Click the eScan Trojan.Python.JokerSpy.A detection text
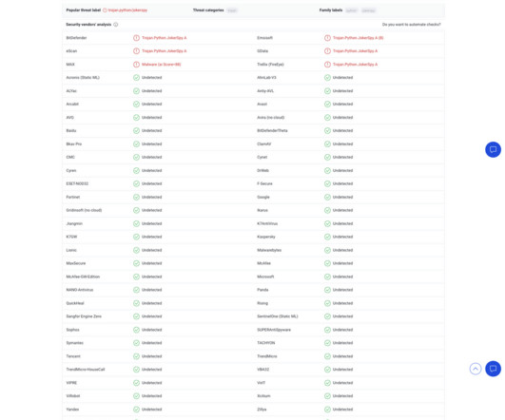Screen dimensions: 505x420 coord(164,51)
